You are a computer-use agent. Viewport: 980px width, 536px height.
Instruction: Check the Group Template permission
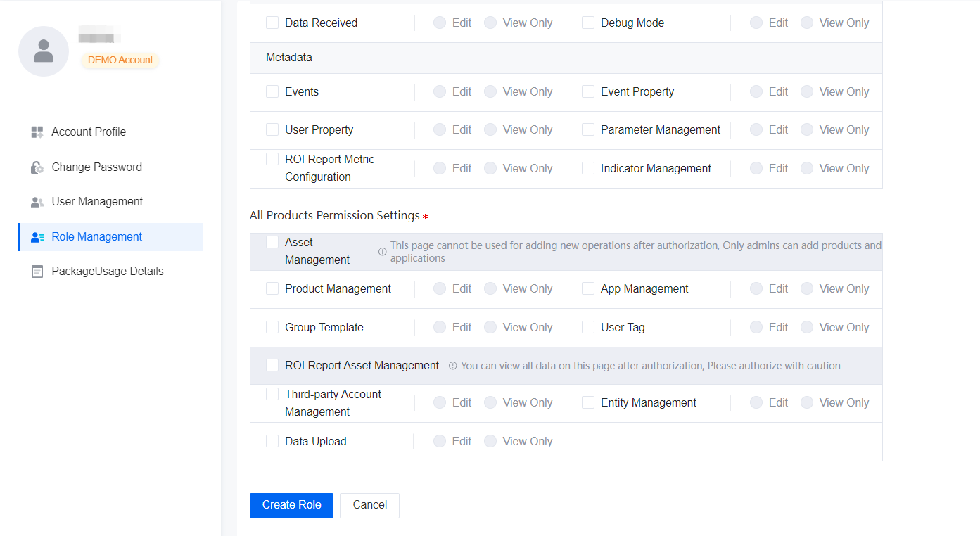(x=272, y=327)
